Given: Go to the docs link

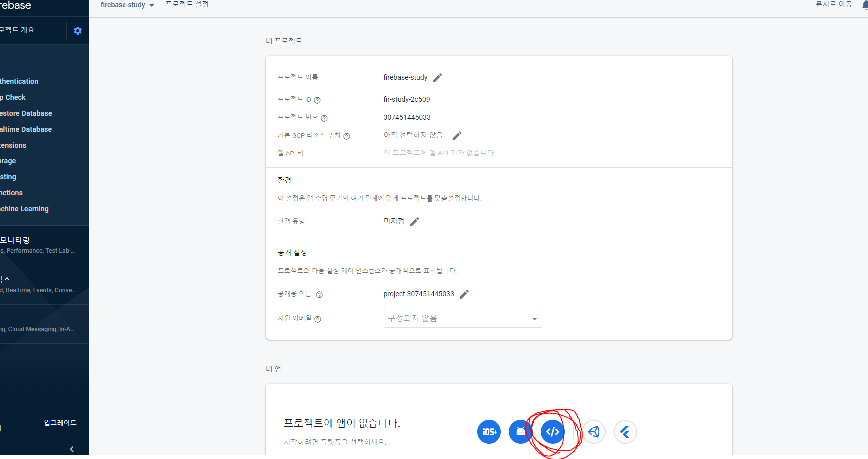Looking at the screenshot, I should (834, 4).
